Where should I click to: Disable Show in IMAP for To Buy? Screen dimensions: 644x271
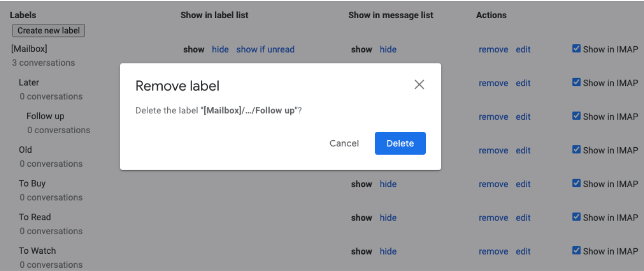point(577,183)
